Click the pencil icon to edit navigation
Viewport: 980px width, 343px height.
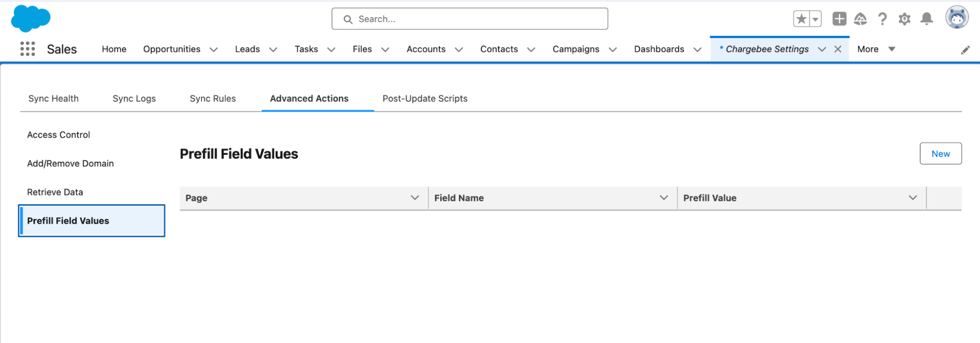(965, 50)
